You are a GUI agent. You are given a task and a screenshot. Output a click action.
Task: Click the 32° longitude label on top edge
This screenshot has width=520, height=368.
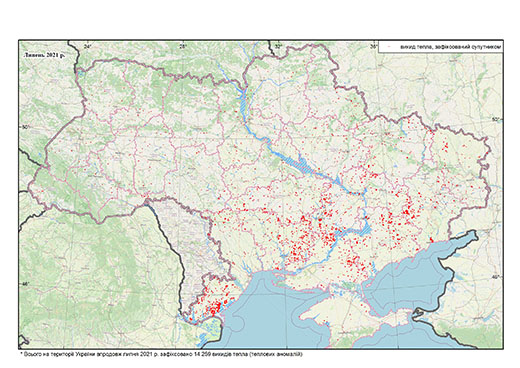278,47
